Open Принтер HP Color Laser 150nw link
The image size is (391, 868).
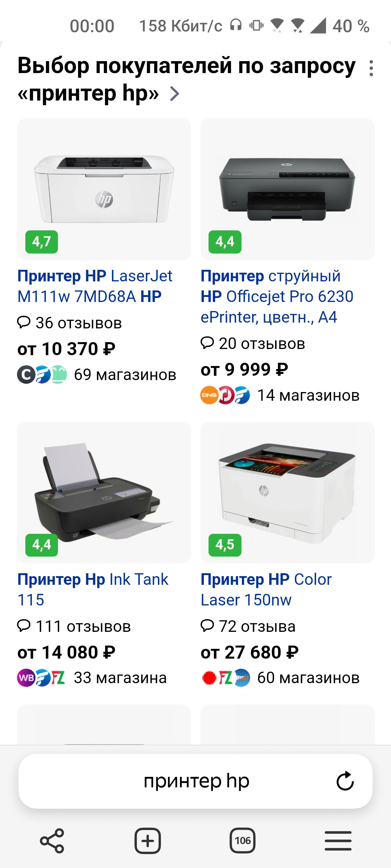click(266, 590)
